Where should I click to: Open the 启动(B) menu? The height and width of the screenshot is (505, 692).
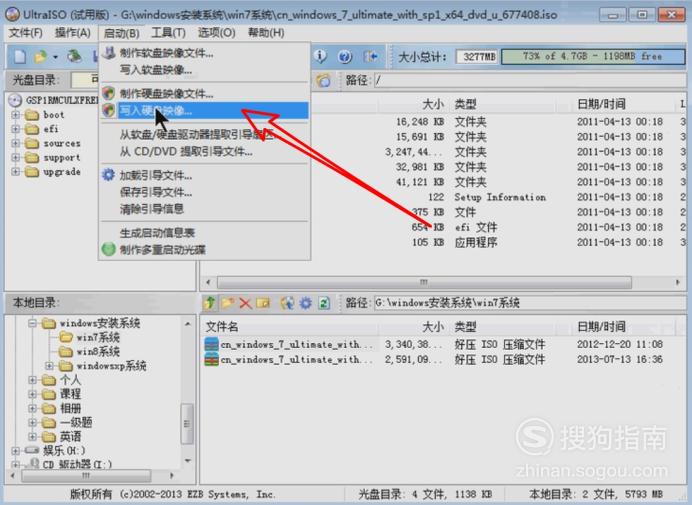click(121, 33)
